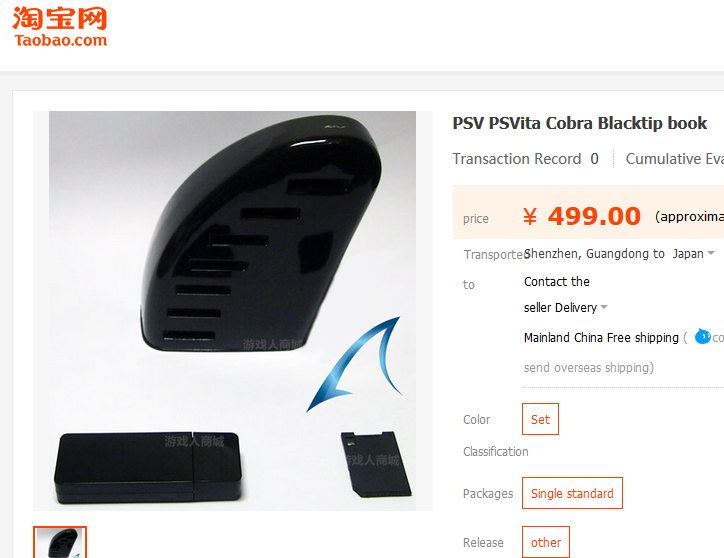
Task: Click the Mainland China Free shipping text
Action: pos(601,338)
